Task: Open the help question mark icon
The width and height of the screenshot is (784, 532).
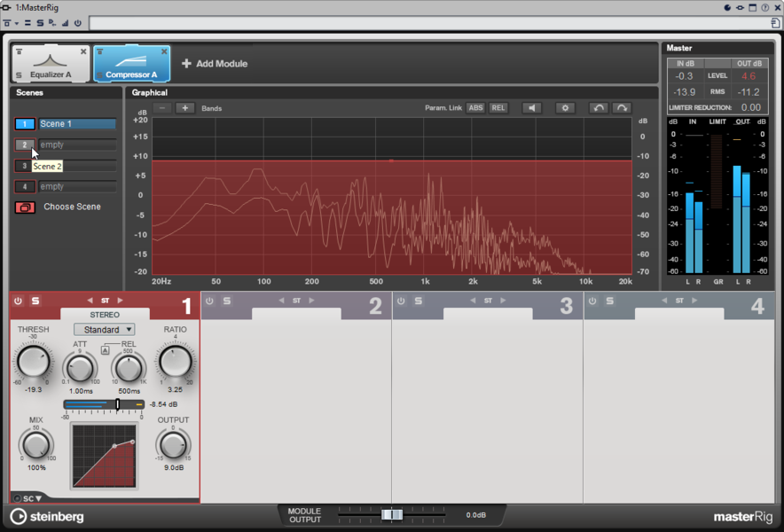Action: pos(765,7)
